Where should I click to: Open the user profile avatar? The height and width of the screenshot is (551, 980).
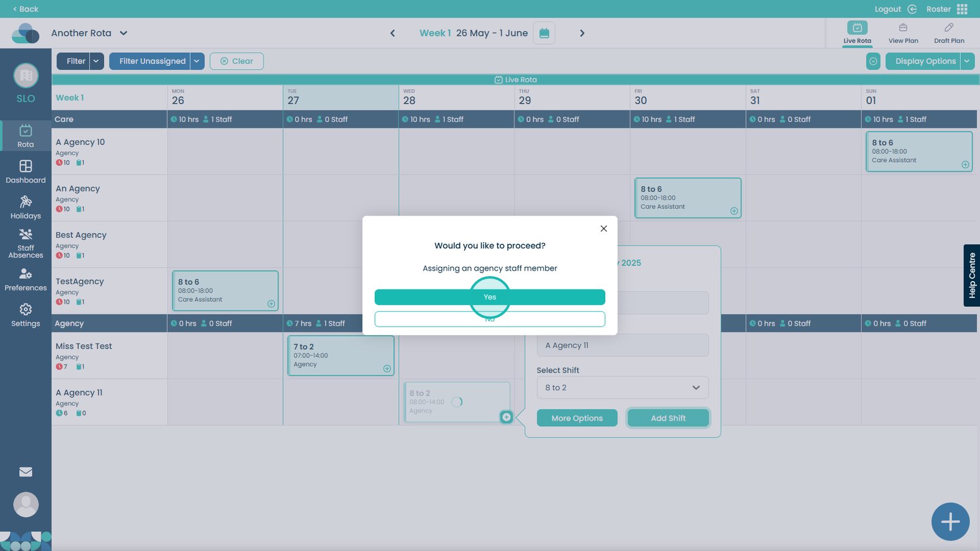click(x=26, y=504)
